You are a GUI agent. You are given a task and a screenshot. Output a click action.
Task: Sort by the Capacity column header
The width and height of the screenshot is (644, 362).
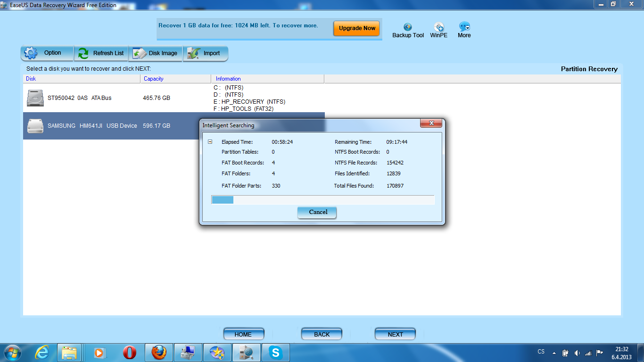click(176, 79)
